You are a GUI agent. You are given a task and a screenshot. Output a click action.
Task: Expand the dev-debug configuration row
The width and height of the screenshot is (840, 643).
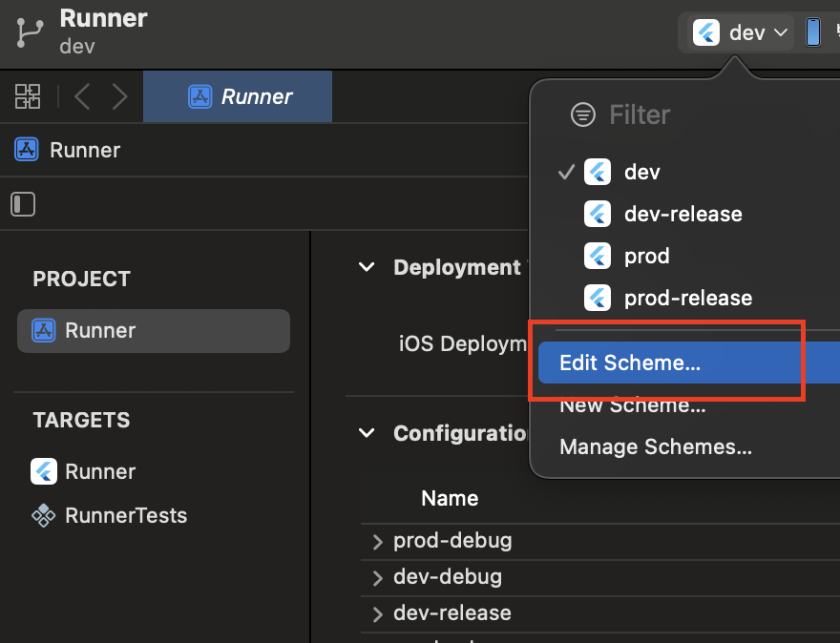click(x=378, y=578)
